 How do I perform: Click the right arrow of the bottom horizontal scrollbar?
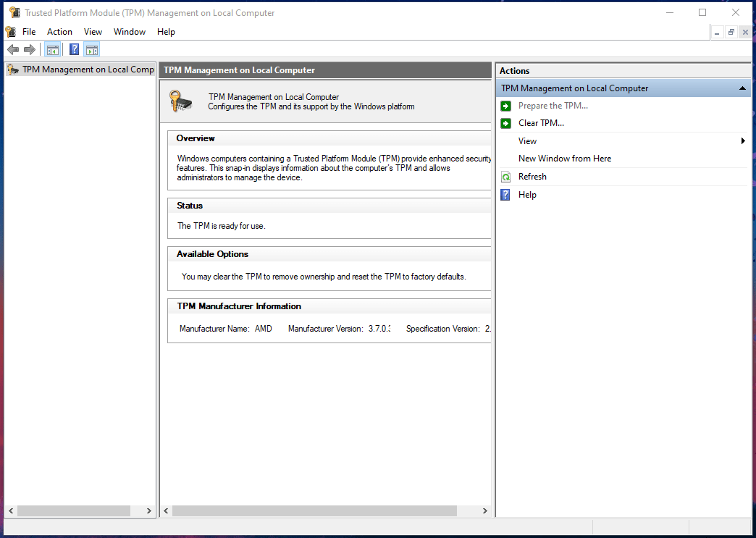(484, 510)
